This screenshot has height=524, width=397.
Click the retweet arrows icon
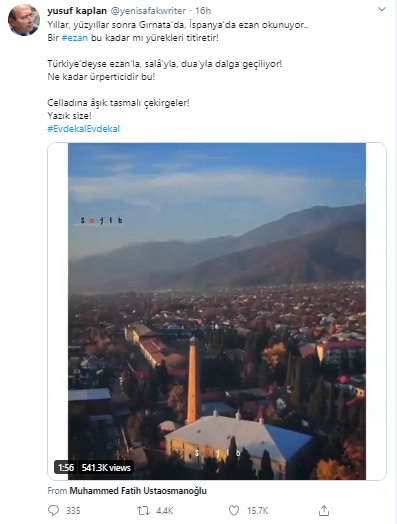(x=143, y=510)
